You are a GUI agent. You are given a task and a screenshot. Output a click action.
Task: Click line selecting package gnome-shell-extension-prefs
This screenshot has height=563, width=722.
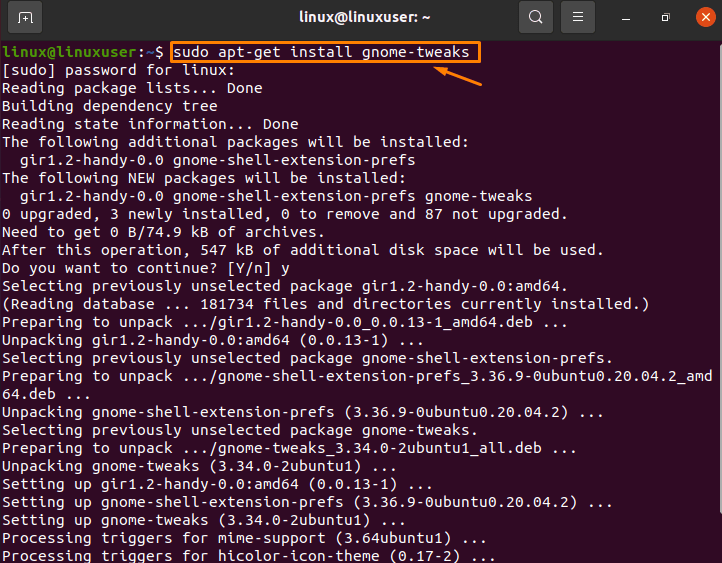[x=307, y=358]
